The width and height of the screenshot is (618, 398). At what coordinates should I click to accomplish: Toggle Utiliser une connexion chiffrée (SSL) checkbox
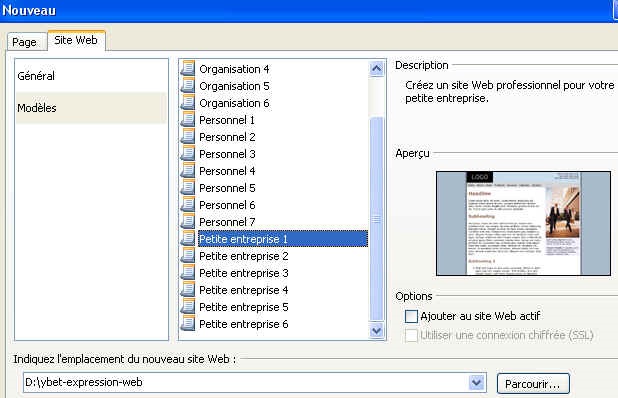pos(411,335)
